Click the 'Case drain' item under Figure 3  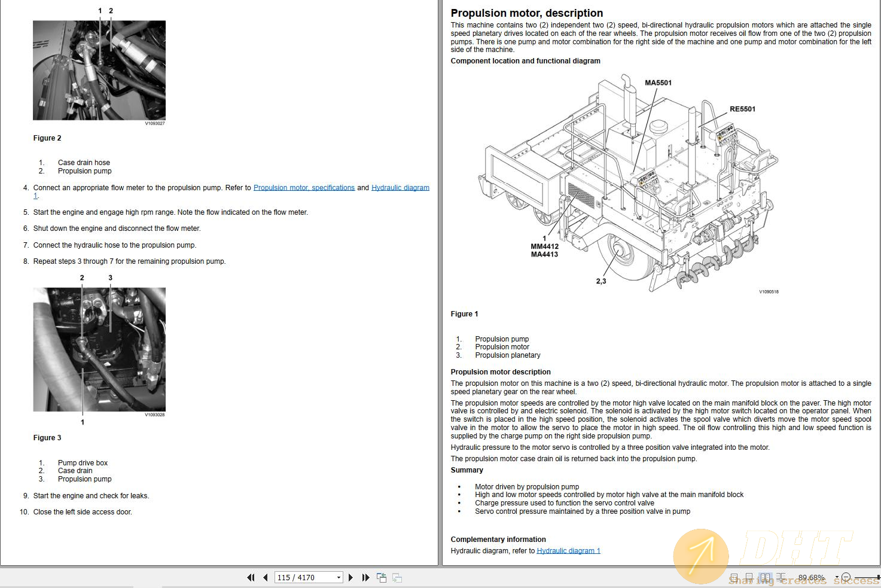(75, 471)
